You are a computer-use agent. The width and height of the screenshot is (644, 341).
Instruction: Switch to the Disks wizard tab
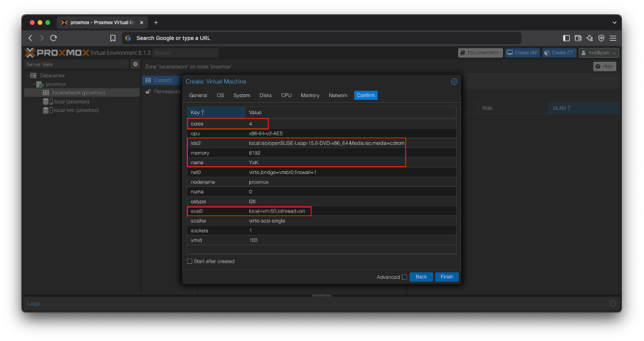click(x=265, y=96)
